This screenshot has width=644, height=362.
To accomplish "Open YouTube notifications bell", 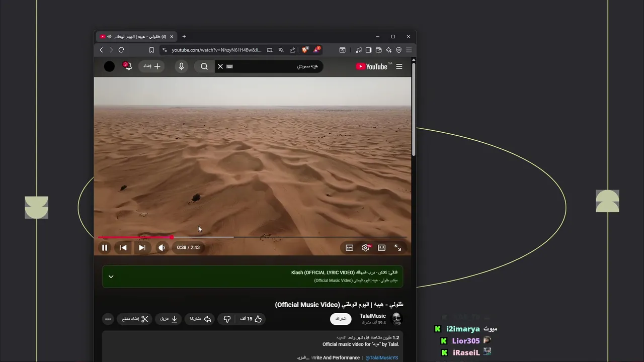I will coord(128,66).
